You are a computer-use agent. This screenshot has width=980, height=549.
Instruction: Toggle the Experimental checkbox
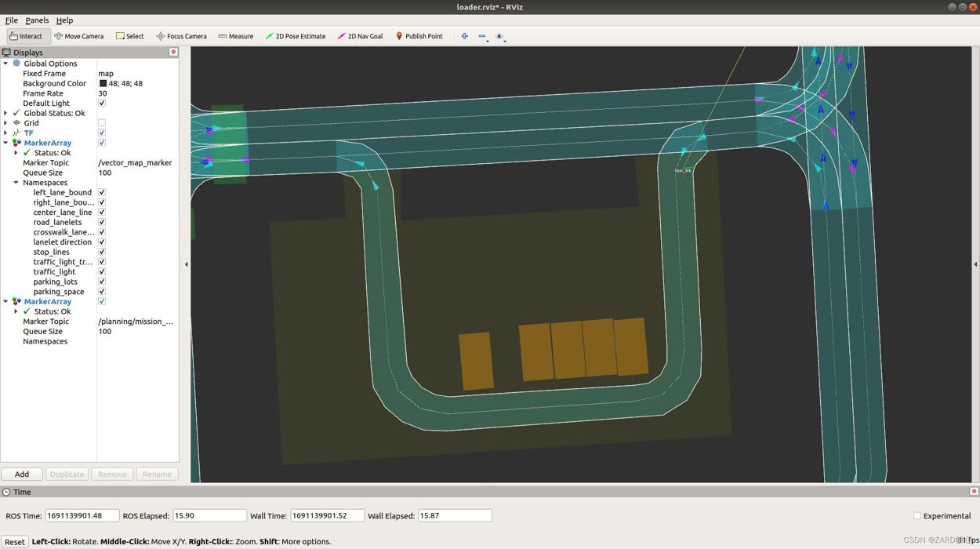(916, 516)
